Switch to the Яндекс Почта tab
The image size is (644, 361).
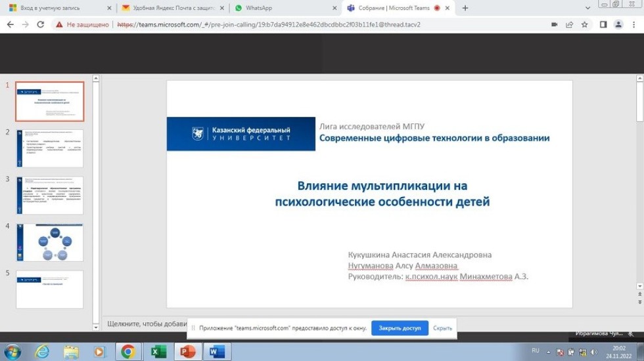171,8
